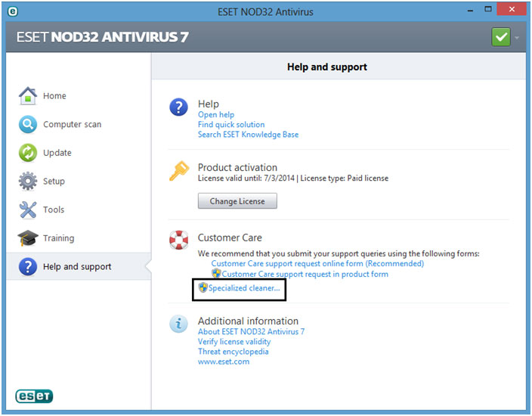Click Verify license validity link
The image size is (532, 416).
pos(234,342)
